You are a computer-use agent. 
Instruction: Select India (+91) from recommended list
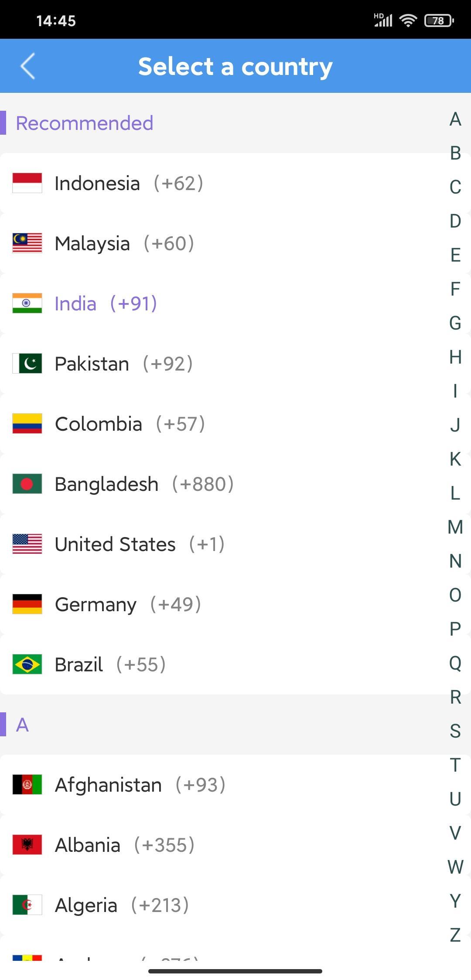218,303
